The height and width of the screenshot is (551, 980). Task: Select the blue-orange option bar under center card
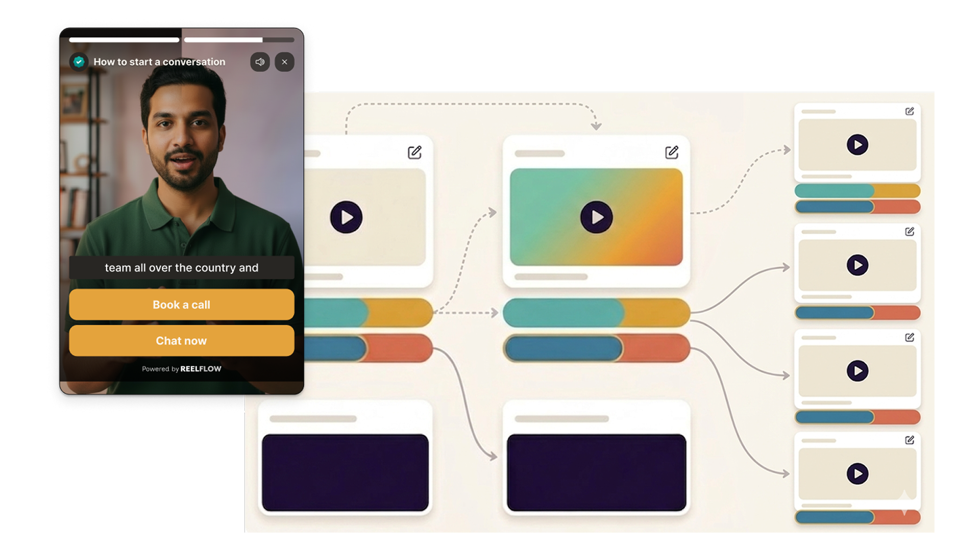[596, 348]
